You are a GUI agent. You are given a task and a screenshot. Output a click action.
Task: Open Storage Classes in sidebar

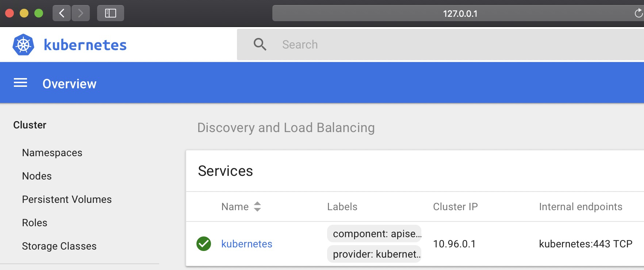pos(59,246)
